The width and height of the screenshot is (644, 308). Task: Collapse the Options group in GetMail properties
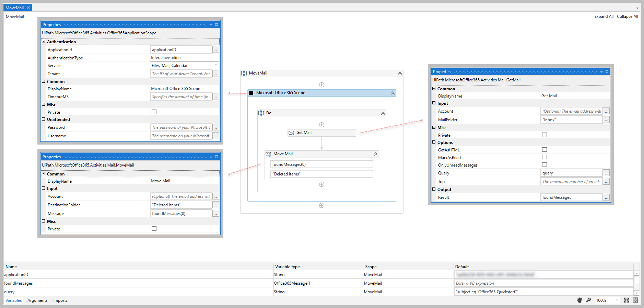(434, 142)
